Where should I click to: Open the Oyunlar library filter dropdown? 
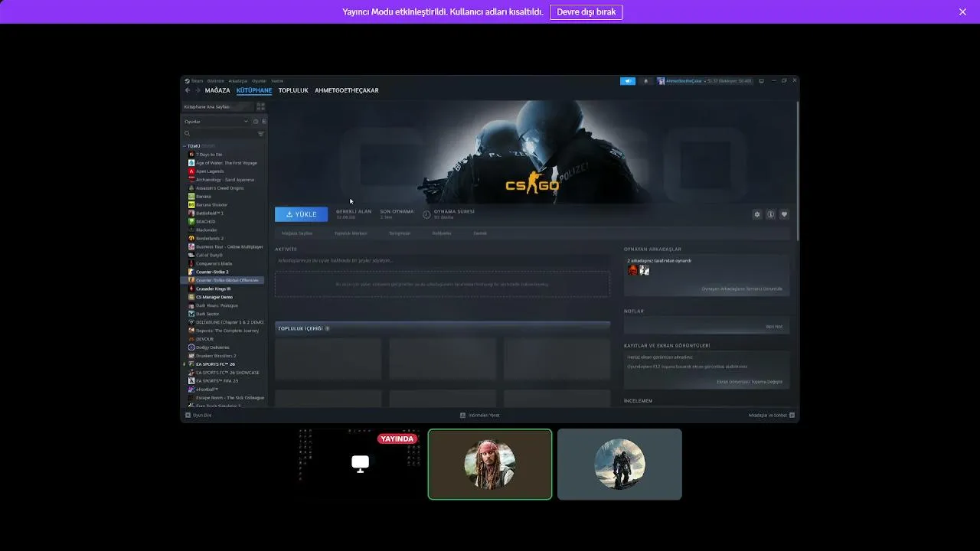(216, 122)
